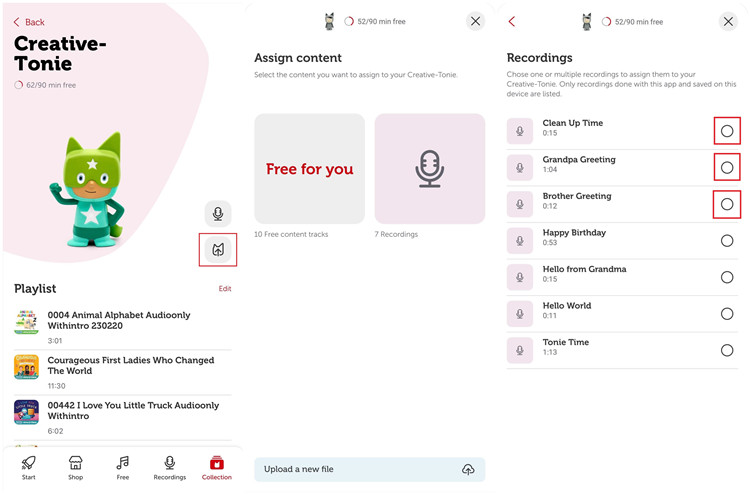Tap the Tonie avatar on Assign content header
The width and height of the screenshot is (750, 494).
330,22
